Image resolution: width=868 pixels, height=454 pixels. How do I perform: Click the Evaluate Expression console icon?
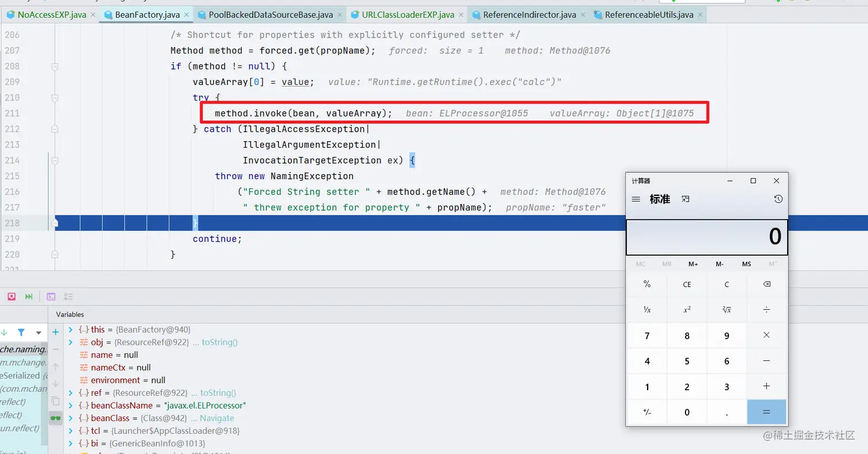[x=51, y=297]
